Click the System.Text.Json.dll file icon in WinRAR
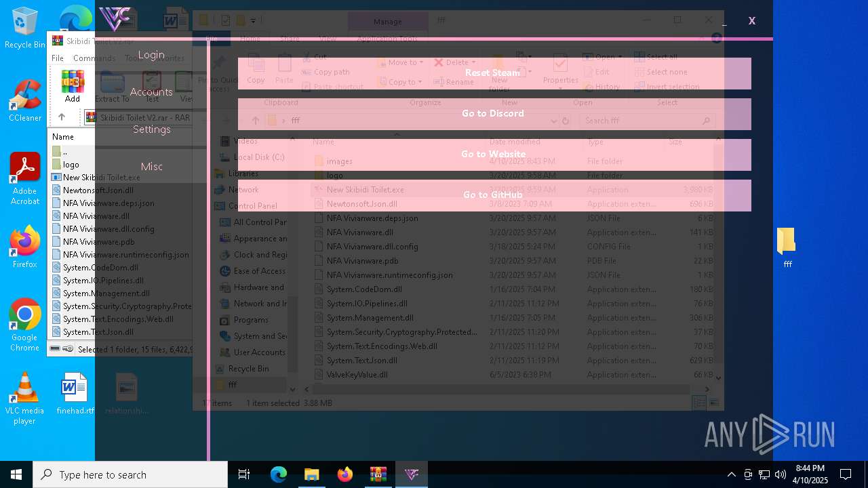The image size is (868, 488). point(57,332)
